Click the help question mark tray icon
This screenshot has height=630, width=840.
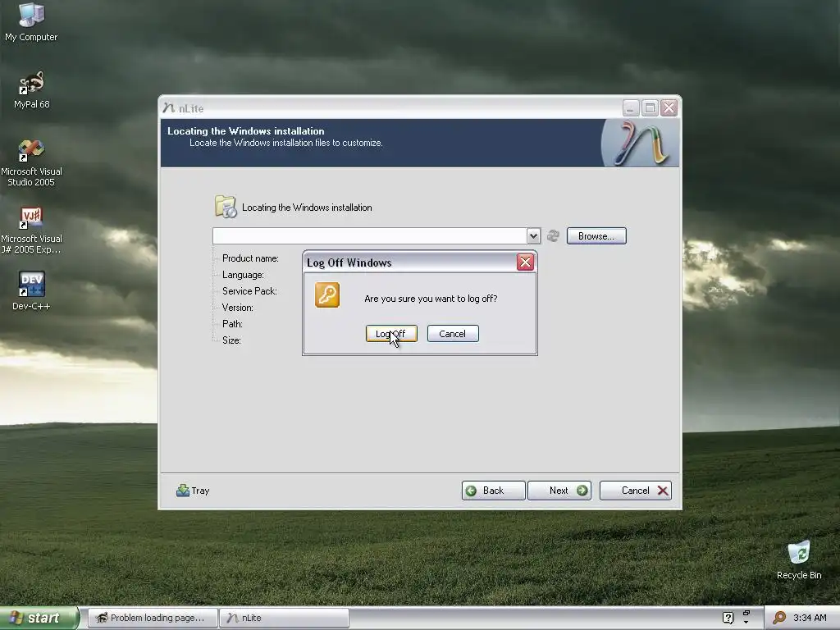(x=728, y=618)
